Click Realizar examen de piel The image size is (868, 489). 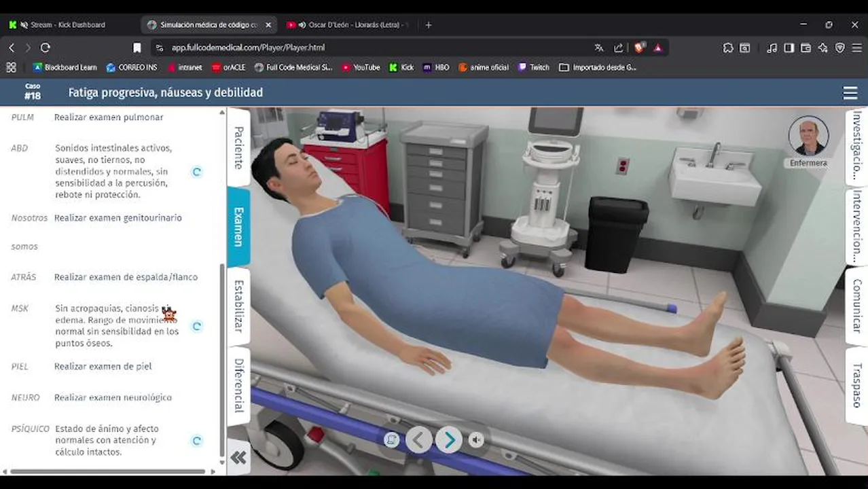click(x=103, y=367)
